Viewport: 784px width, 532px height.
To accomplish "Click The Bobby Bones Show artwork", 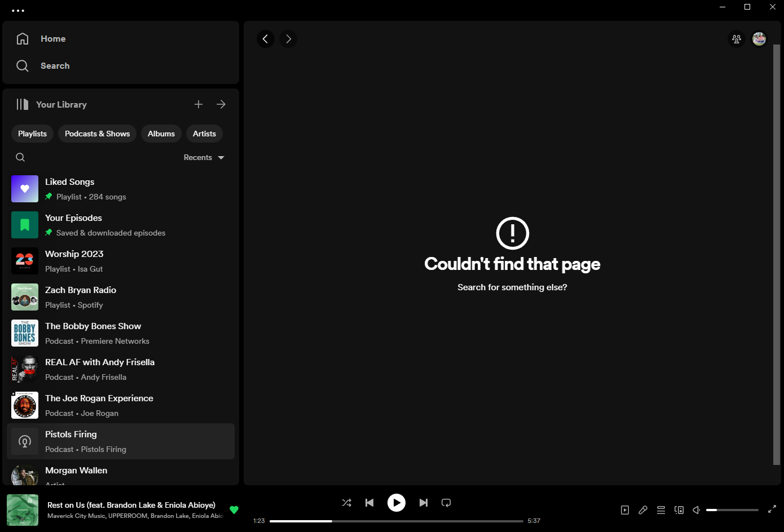I will (25, 333).
